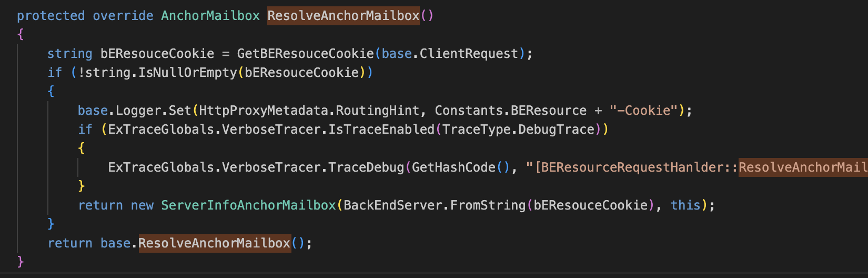The width and height of the screenshot is (868, 278).
Task: Click the HttpProxyMetadata identifier
Action: pos(264,111)
